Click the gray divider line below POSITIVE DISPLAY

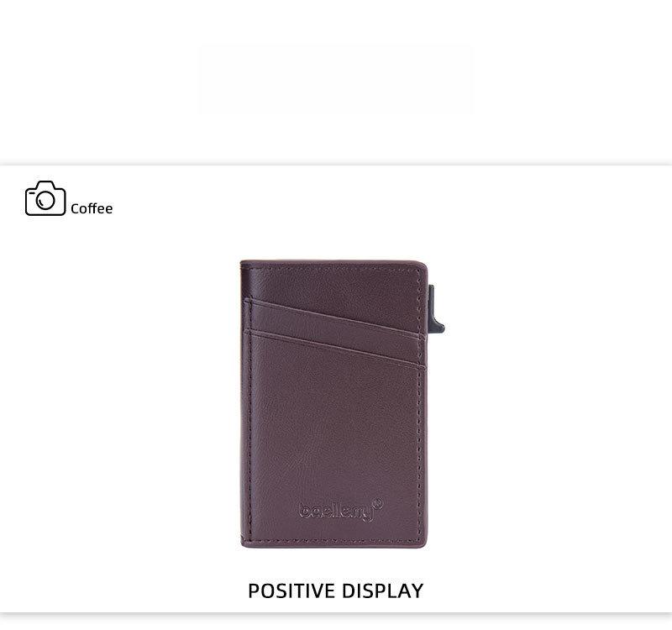coord(336,614)
